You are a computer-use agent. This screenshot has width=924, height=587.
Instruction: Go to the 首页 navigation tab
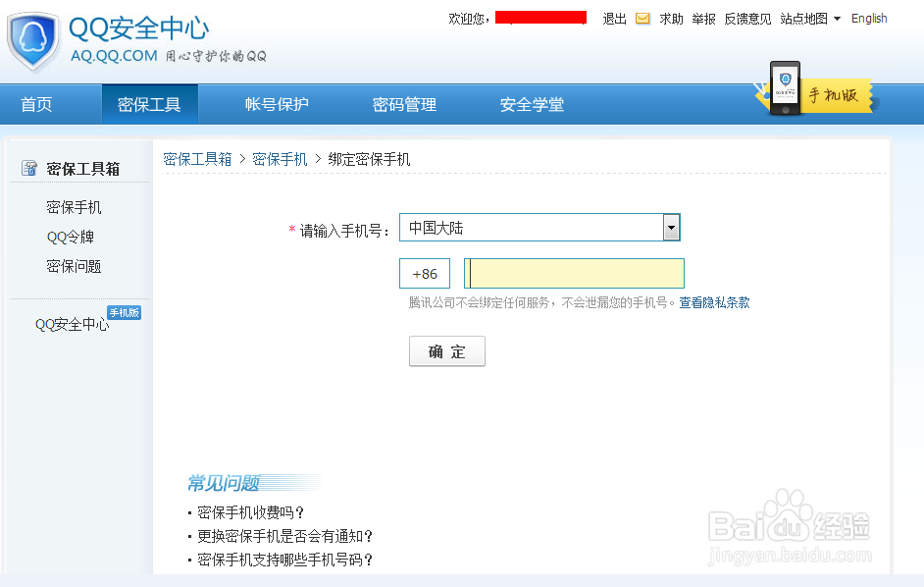(x=36, y=104)
